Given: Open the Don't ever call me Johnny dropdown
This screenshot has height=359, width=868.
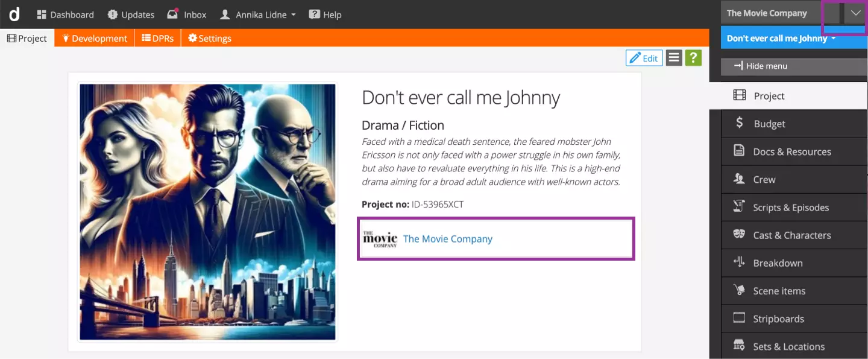Looking at the screenshot, I should [781, 39].
